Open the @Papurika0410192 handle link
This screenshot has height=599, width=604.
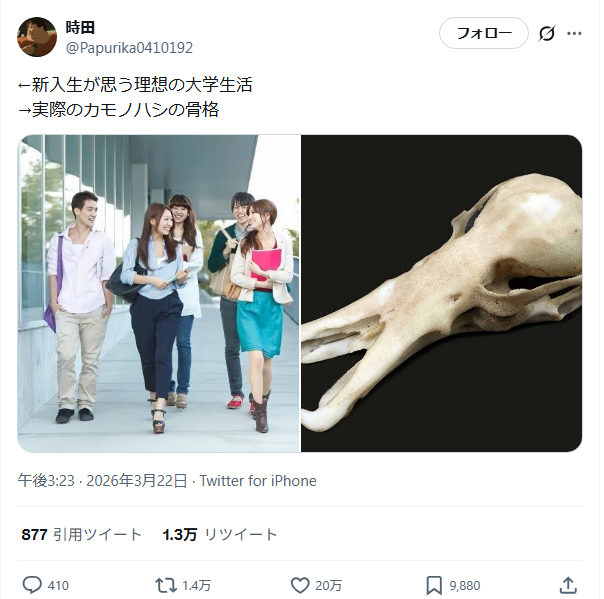click(x=129, y=48)
